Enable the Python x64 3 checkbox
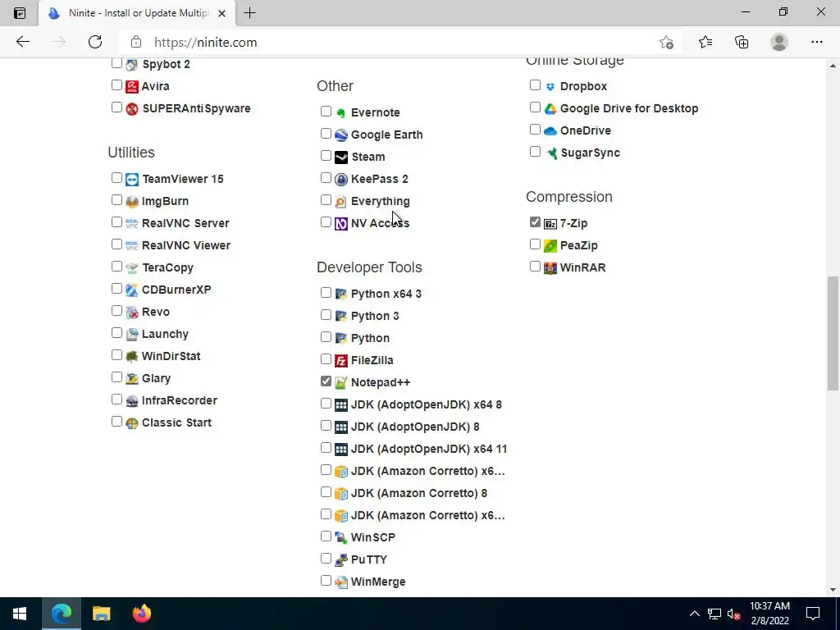Image resolution: width=840 pixels, height=630 pixels. pos(326,293)
